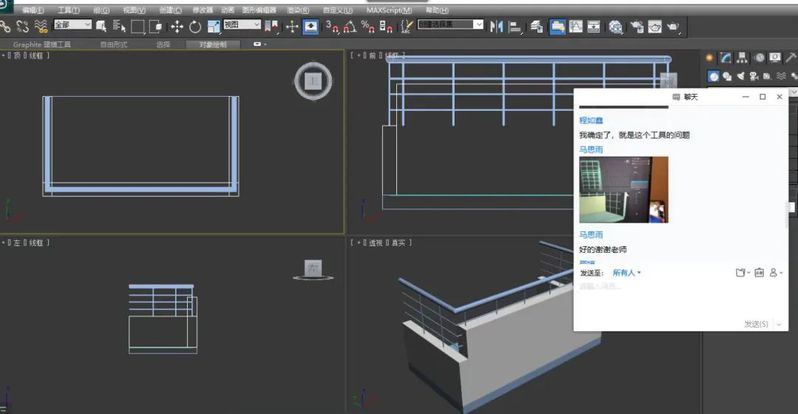Open the 工具(T) menu
Screen dimensions: 798x414
point(69,10)
